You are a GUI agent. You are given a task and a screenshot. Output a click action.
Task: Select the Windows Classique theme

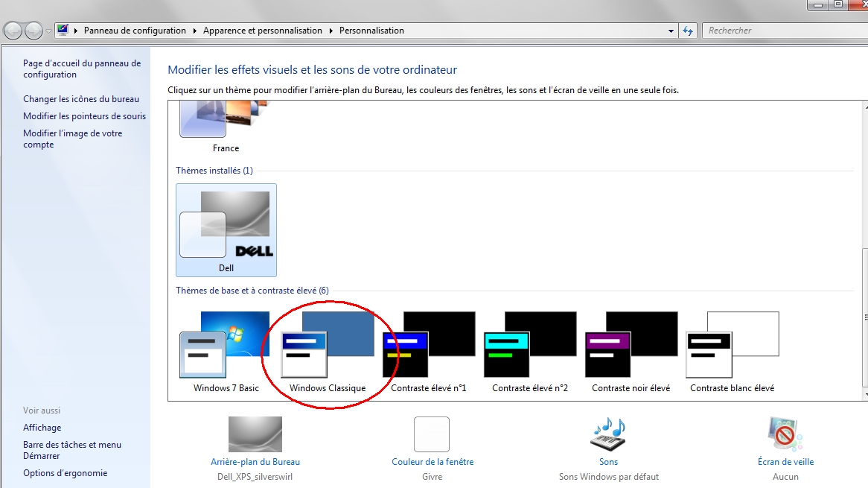click(x=327, y=352)
